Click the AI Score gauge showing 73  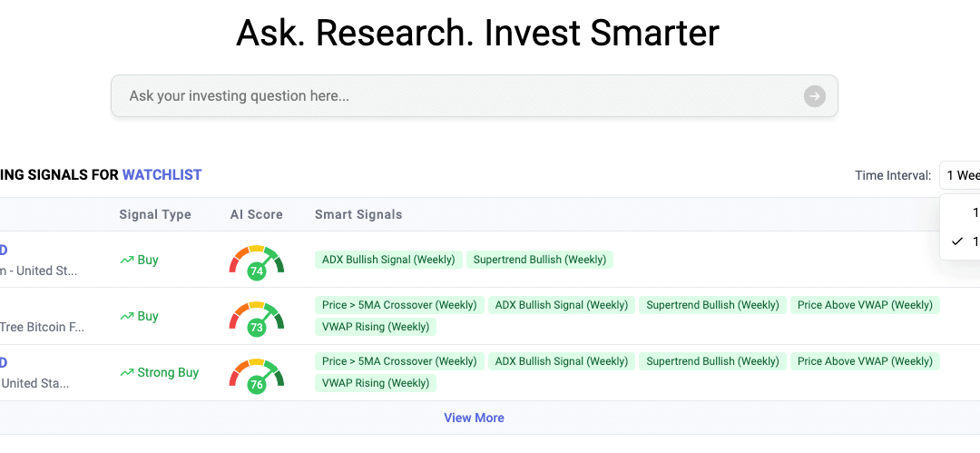(x=256, y=318)
